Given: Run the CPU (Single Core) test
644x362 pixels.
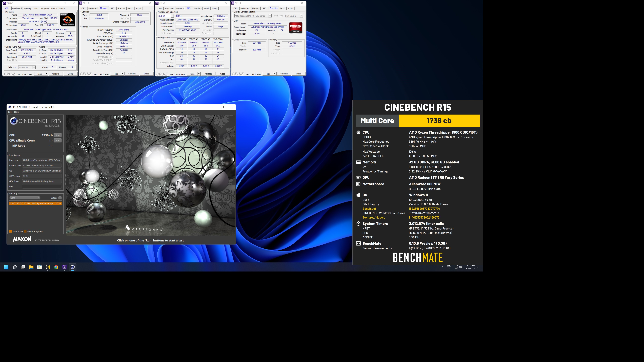Looking at the screenshot, I should tap(57, 140).
